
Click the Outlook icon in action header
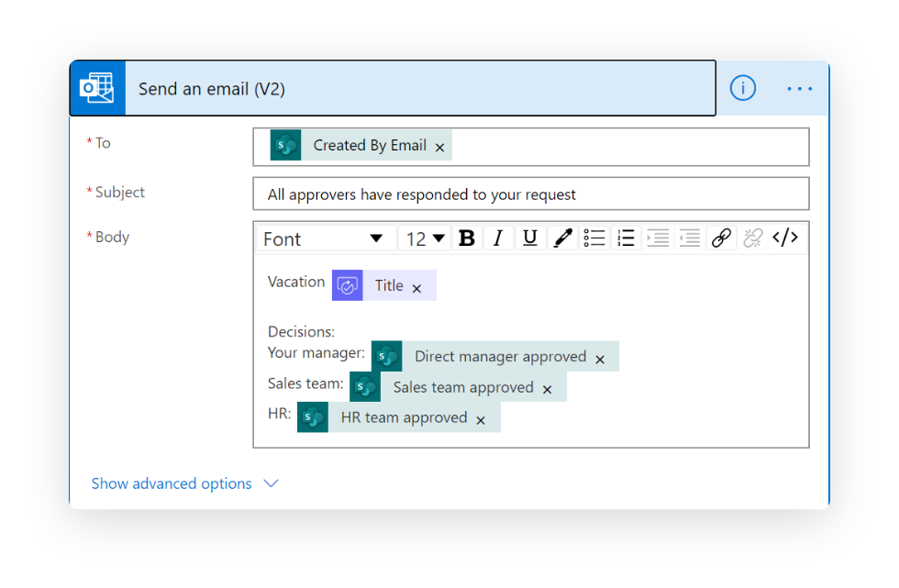[x=97, y=88]
